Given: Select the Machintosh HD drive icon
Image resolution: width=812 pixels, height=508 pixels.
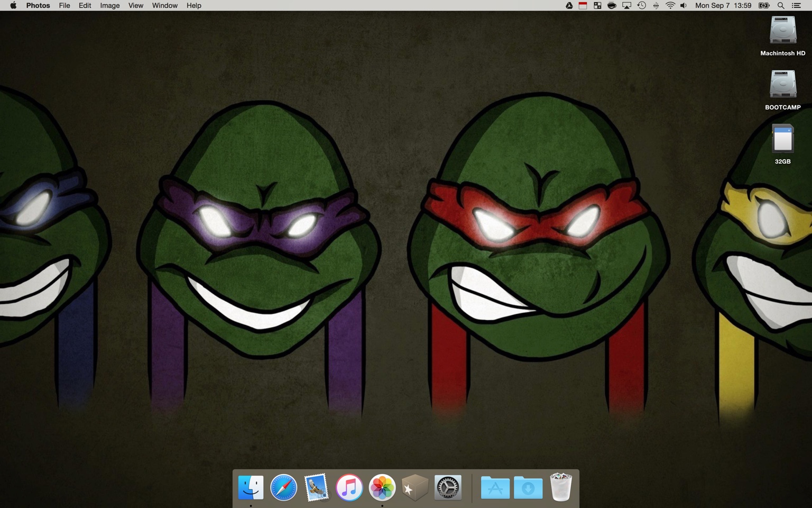Looking at the screenshot, I should (x=783, y=31).
